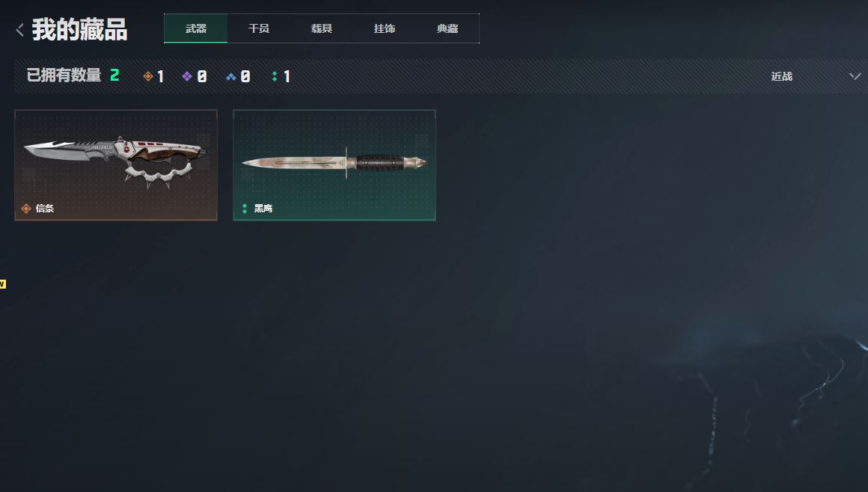The height and width of the screenshot is (492, 868).
Task: Switch to the 干员 tab
Action: [x=258, y=28]
